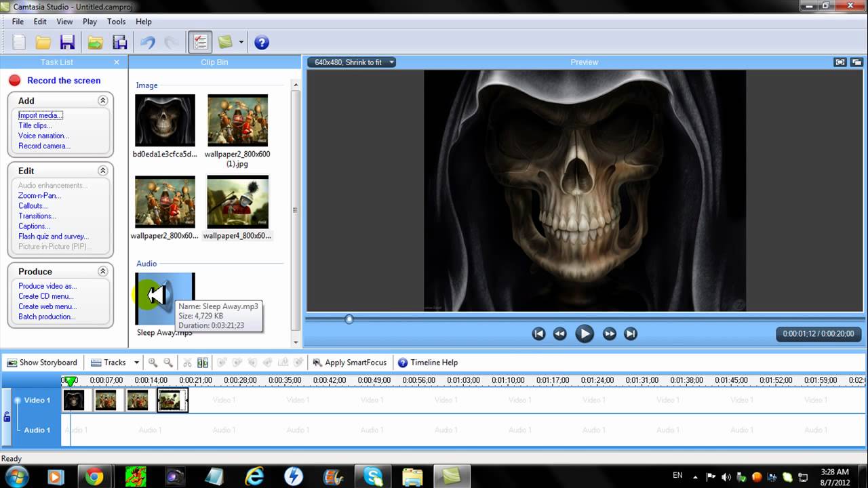Click Create CD menu... link
The width and height of the screenshot is (868, 488).
tap(45, 296)
